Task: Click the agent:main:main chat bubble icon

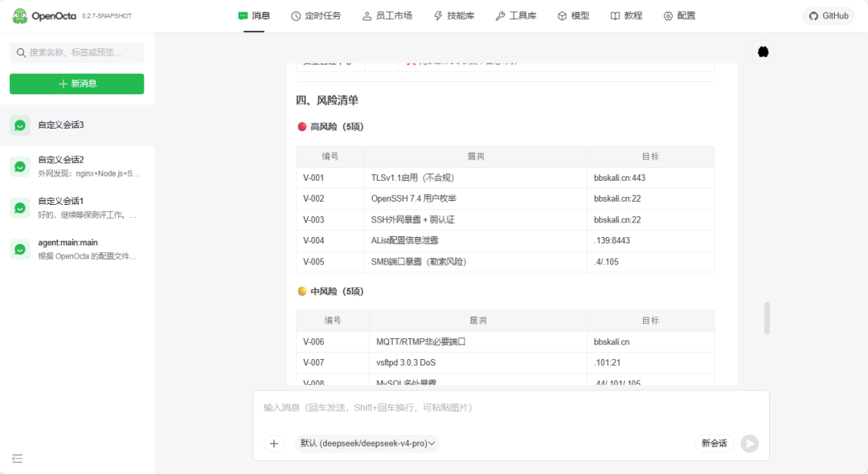Action: pos(20,249)
